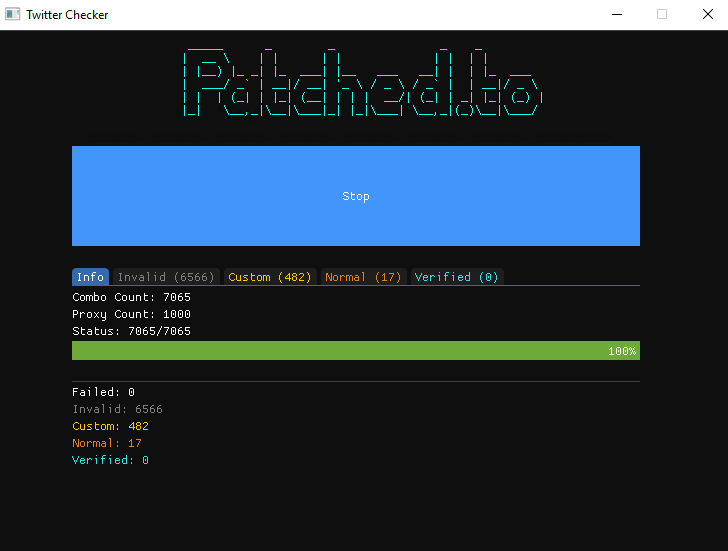Click the green 100% progress bar
728x551 pixels.
tap(356, 350)
